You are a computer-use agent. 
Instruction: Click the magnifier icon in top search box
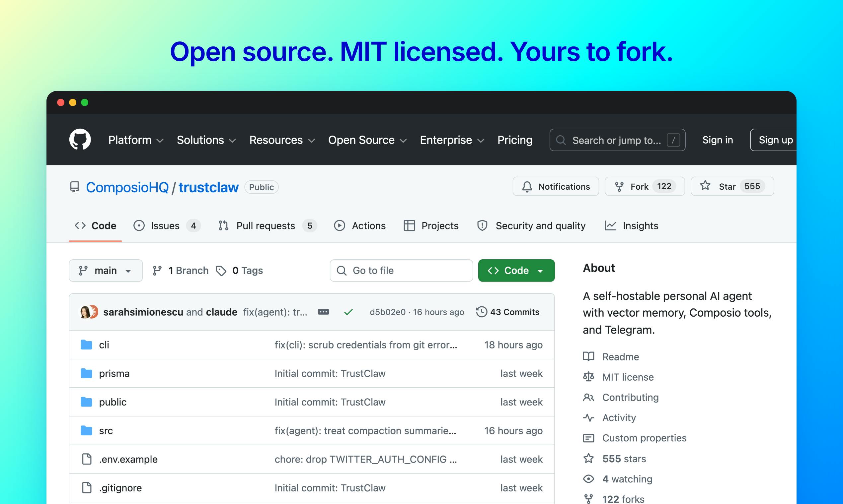pos(561,140)
